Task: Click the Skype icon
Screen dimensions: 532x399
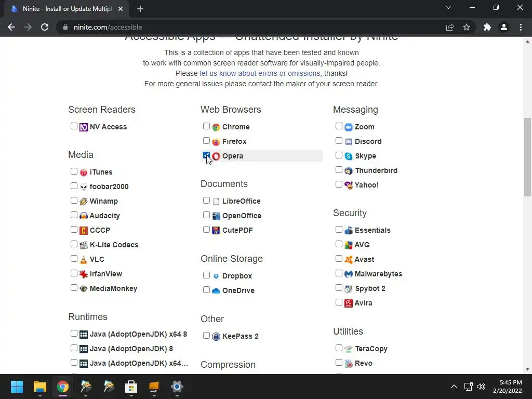Action: click(349, 156)
